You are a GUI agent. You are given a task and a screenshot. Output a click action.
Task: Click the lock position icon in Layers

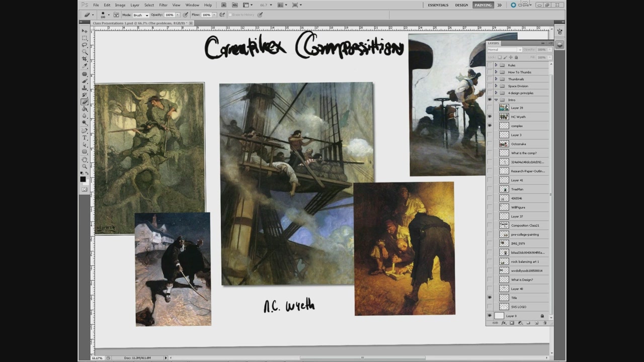tap(511, 57)
